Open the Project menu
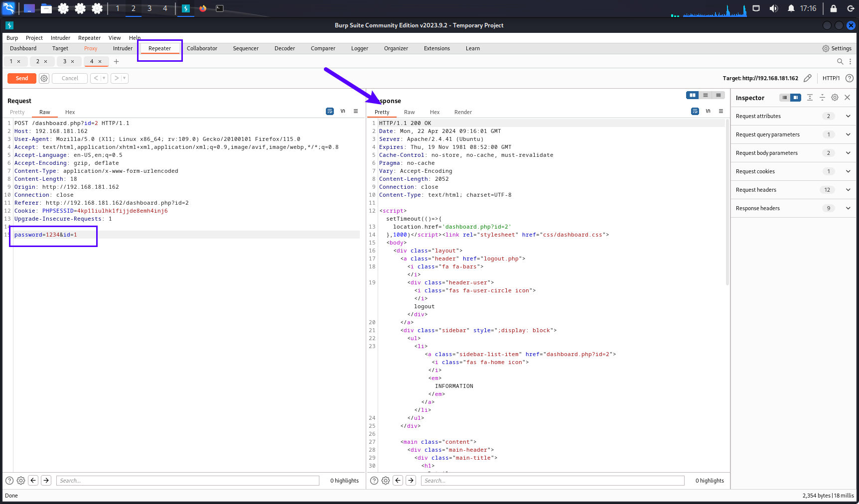 [x=34, y=38]
